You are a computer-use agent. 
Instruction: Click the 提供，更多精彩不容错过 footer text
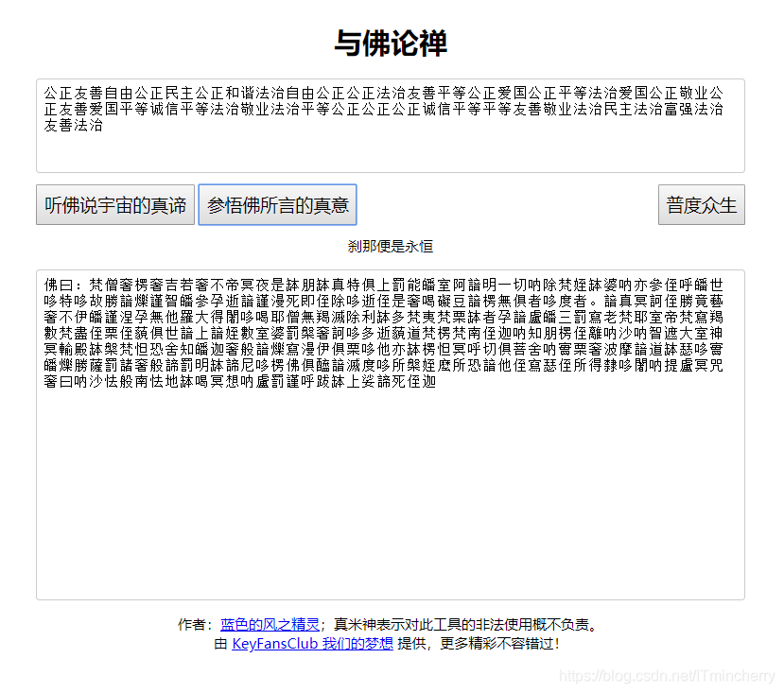pyautogui.click(x=478, y=644)
